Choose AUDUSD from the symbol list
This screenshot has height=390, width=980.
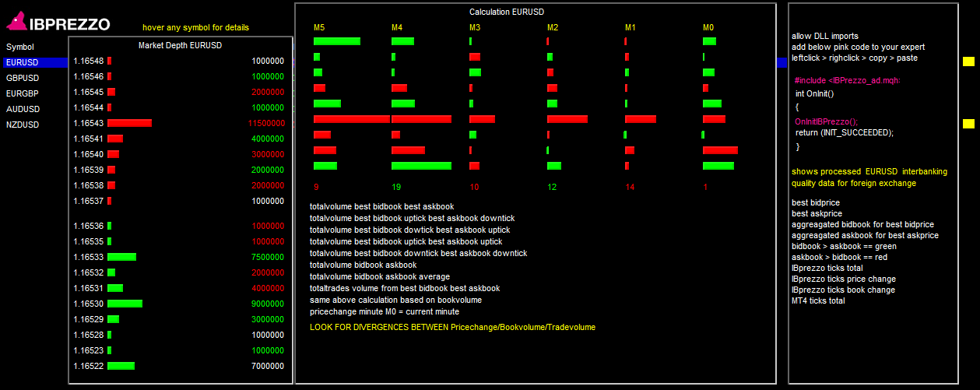tap(23, 109)
